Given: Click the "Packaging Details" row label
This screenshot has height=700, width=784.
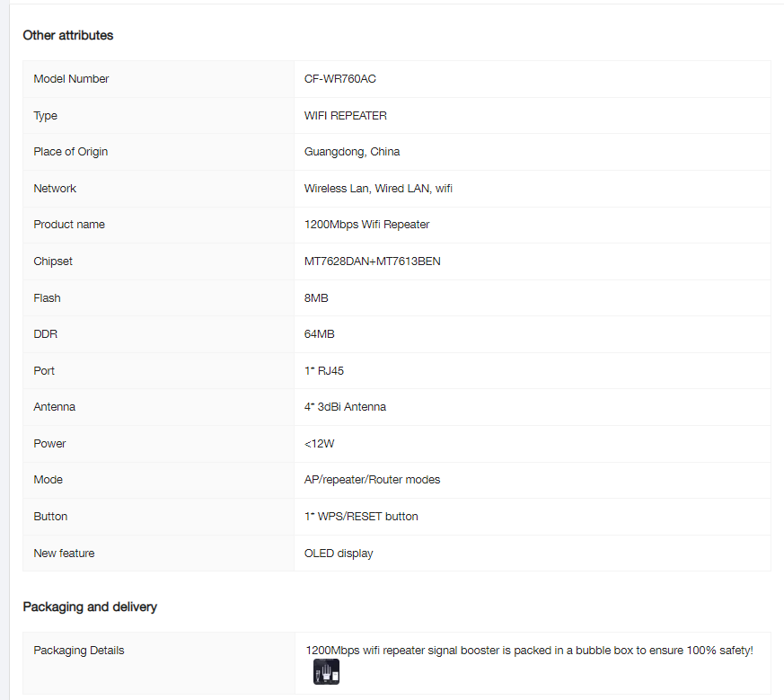Looking at the screenshot, I should point(79,651).
